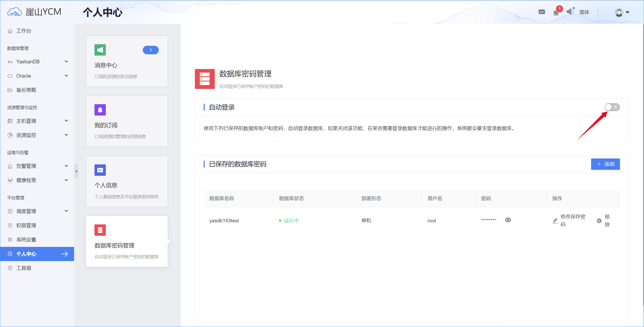Viewport: 644px width, 327px height.
Task: Open the 消息中心 megaphone icon card
Action: (x=100, y=50)
